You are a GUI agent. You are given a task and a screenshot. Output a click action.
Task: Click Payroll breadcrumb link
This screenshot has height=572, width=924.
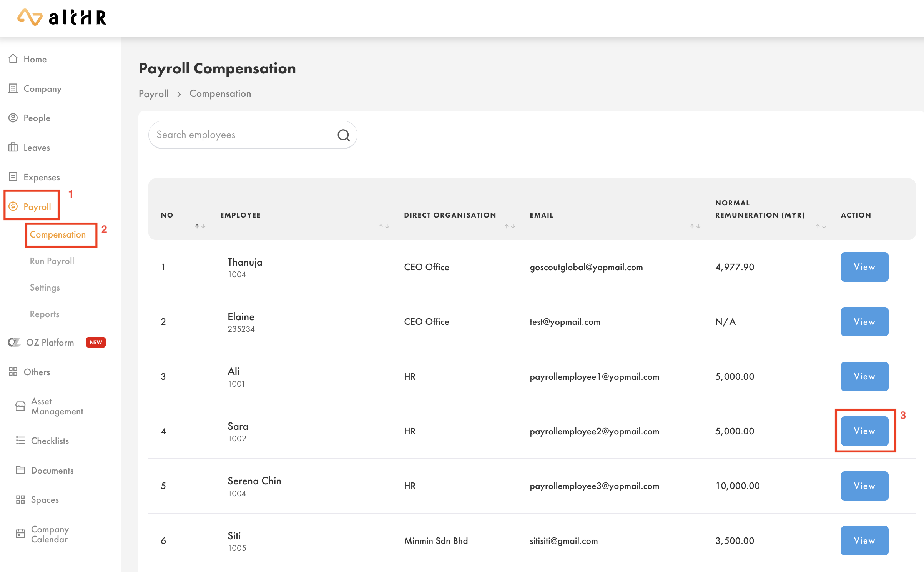153,93
